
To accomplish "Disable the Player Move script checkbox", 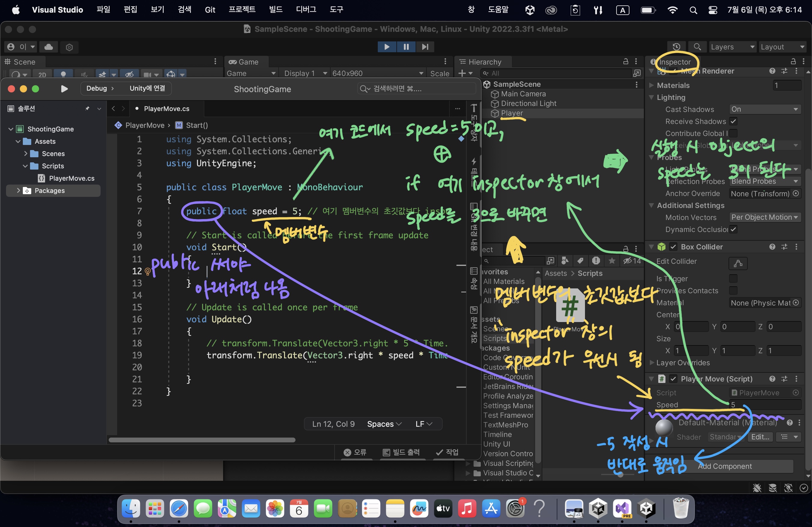I will point(673,379).
